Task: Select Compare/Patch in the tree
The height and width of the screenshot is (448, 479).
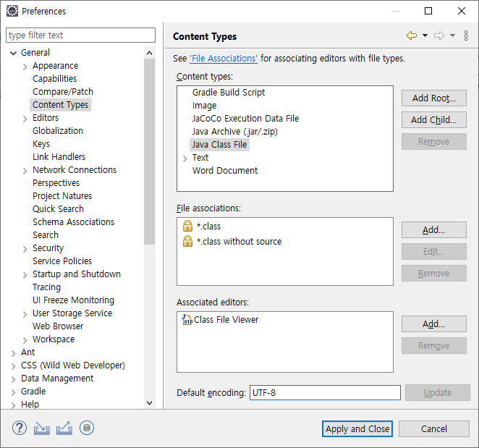Action: [x=63, y=92]
